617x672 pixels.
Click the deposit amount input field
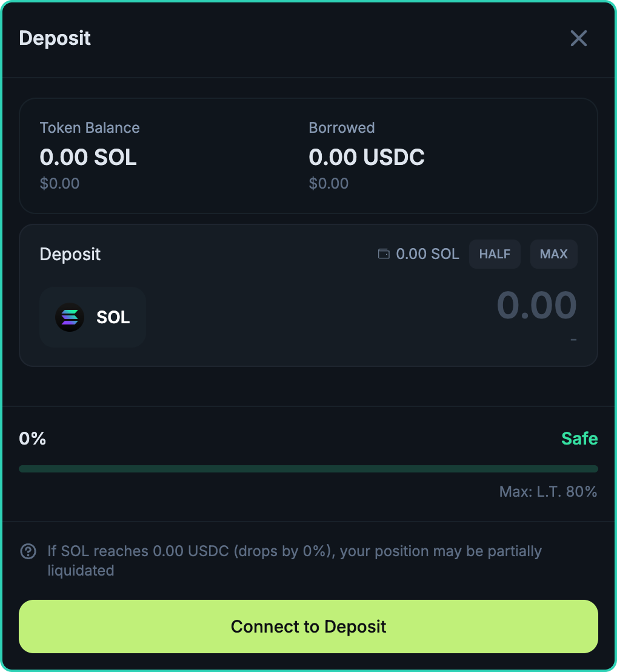(x=536, y=306)
